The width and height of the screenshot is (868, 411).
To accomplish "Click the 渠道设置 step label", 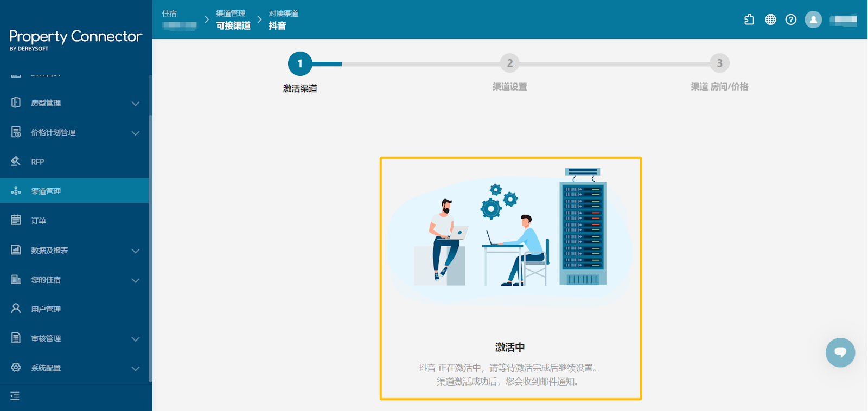I will tap(510, 87).
